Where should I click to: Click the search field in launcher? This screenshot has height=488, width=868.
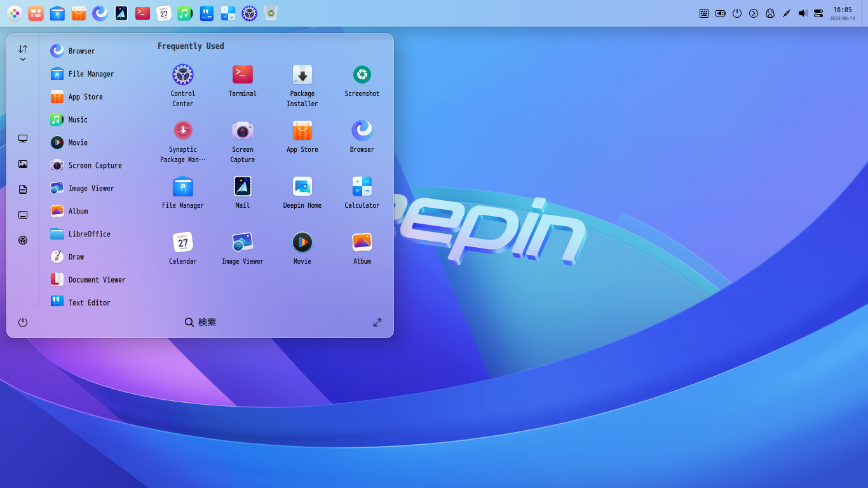[x=201, y=322]
